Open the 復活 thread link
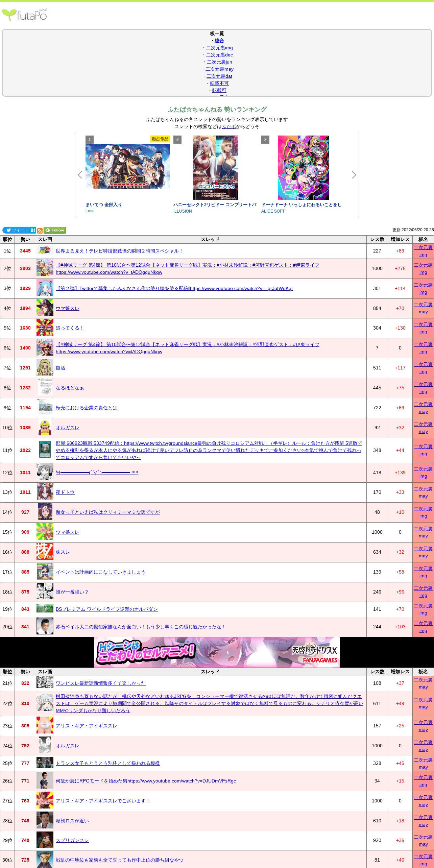This screenshot has width=434, height=868. (x=61, y=368)
